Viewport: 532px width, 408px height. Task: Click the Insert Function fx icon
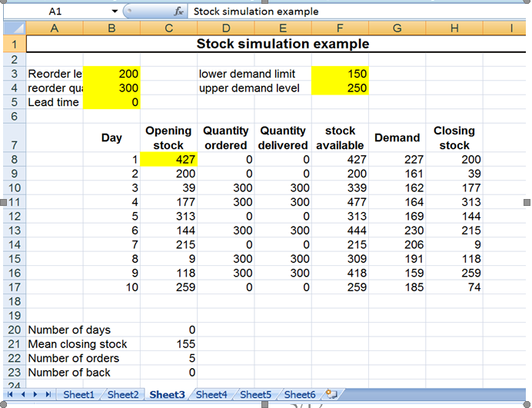(x=179, y=12)
